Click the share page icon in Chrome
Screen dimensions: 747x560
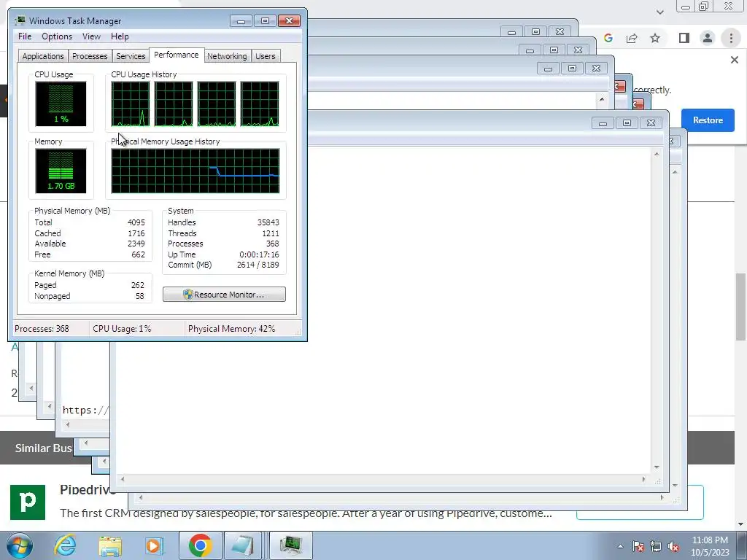coord(632,38)
